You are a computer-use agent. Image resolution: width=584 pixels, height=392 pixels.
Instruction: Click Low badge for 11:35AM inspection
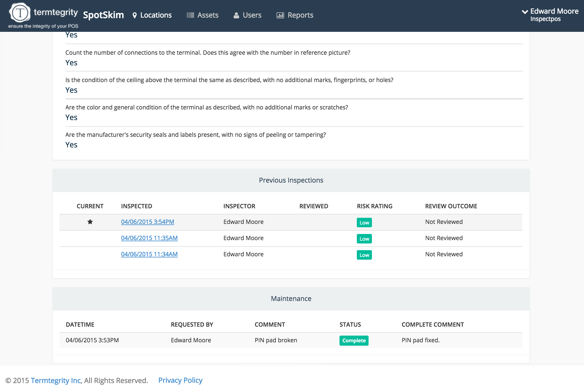[x=364, y=239]
